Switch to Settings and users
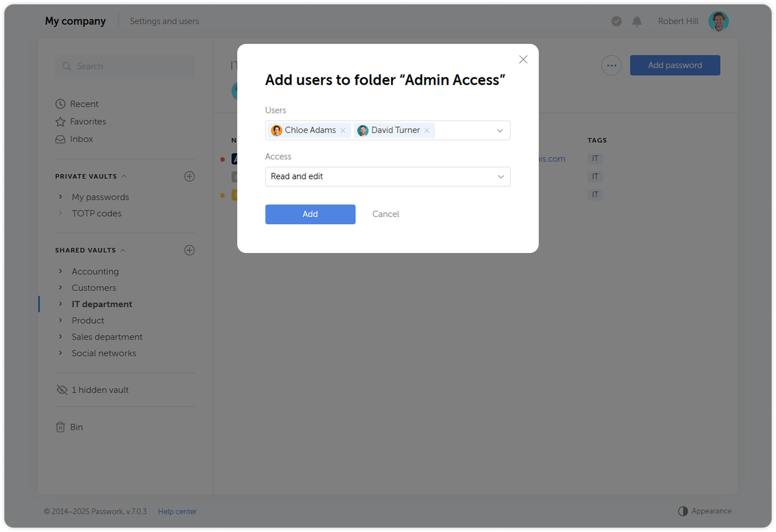This screenshot has height=532, width=776. [x=164, y=21]
